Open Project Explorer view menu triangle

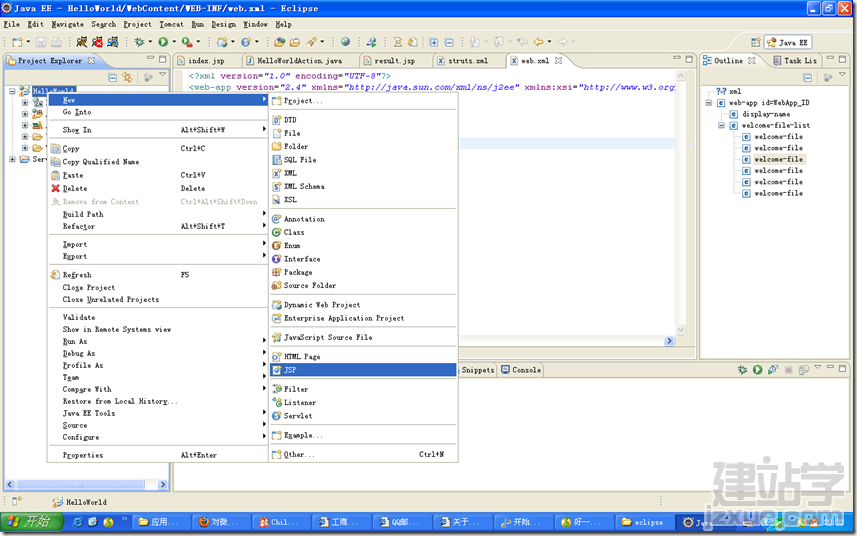[162, 75]
